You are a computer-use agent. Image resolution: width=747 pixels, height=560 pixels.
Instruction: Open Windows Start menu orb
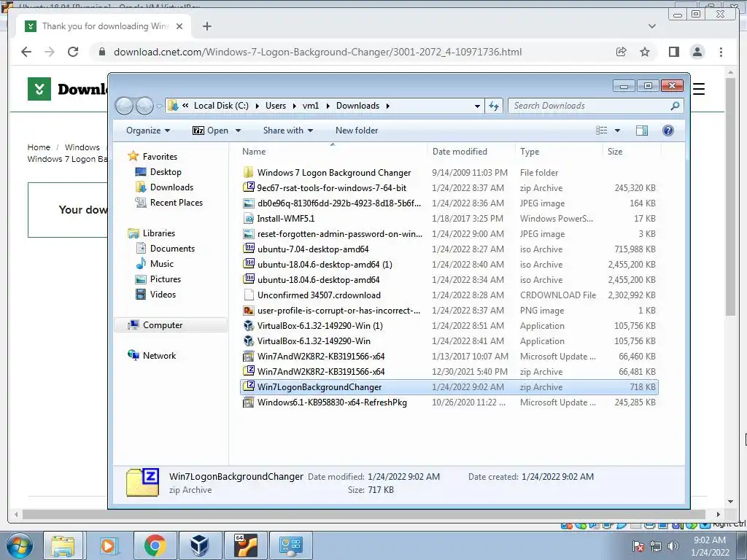coord(19,545)
